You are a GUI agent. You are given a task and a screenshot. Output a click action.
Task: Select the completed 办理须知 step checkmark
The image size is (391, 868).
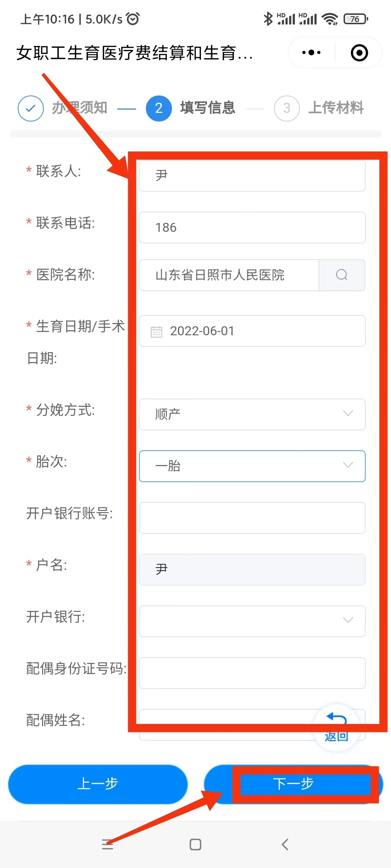(31, 108)
